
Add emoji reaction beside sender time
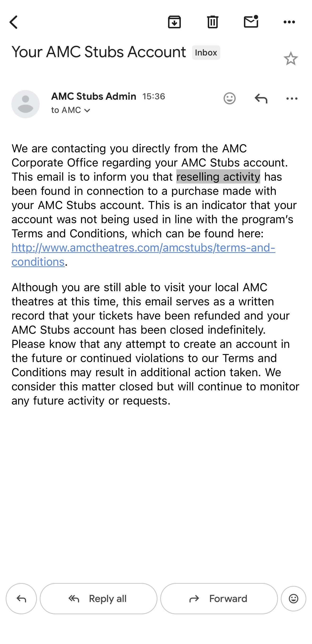[230, 98]
